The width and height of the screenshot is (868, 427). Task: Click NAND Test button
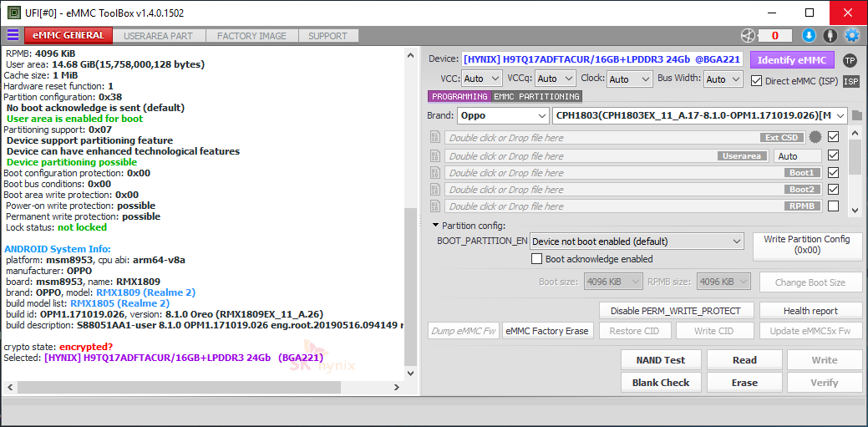point(661,360)
